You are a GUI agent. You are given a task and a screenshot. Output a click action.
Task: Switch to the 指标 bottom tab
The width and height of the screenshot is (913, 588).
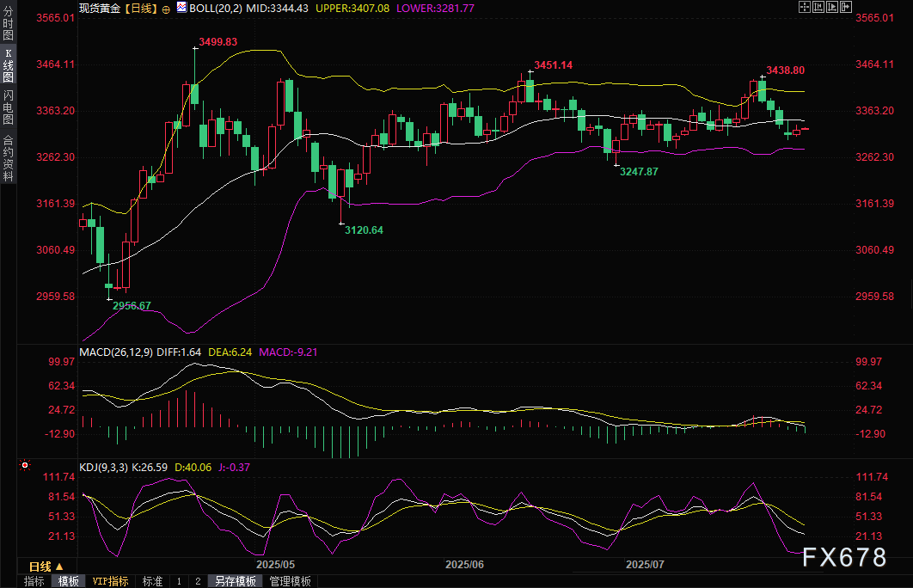point(34,581)
